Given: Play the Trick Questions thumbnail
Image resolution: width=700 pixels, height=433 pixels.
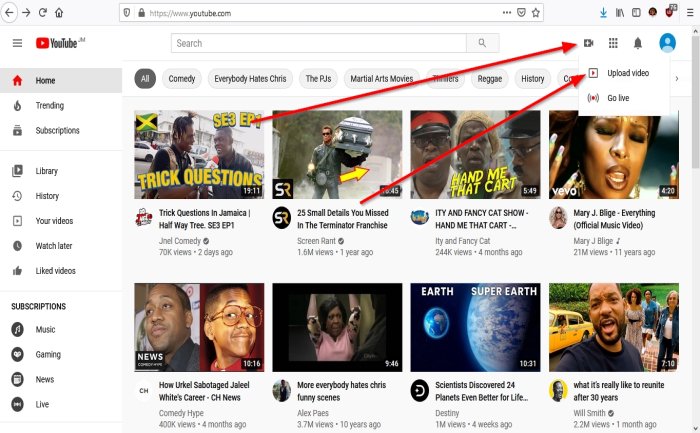Looking at the screenshot, I should tap(199, 154).
